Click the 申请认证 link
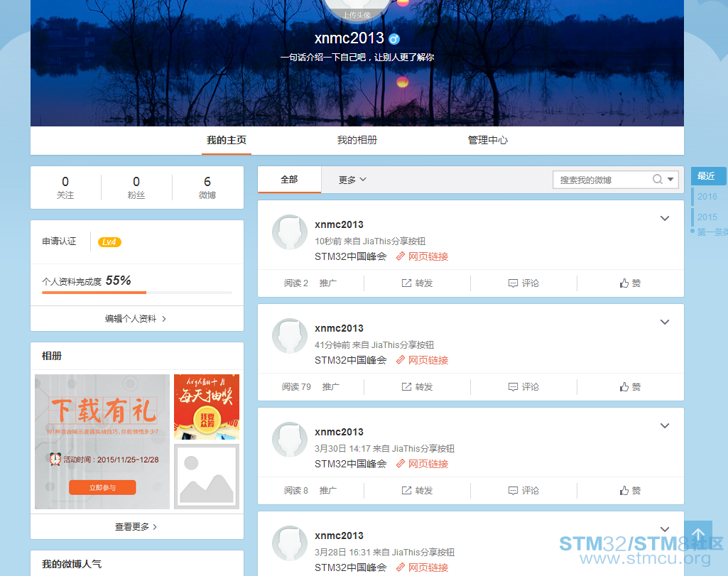Image resolution: width=728 pixels, height=576 pixels. (59, 241)
